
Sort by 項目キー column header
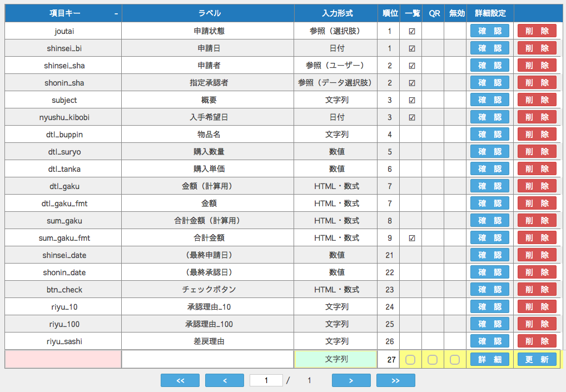(63, 13)
